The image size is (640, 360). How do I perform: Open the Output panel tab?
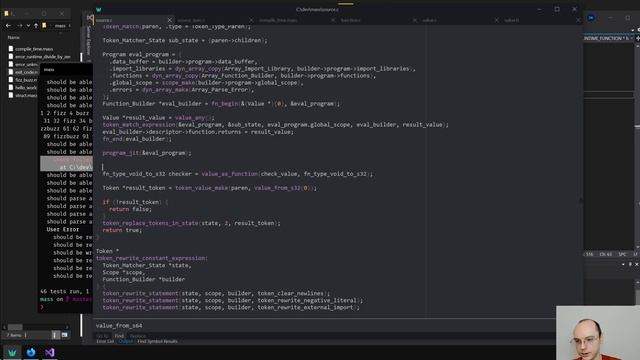(126, 341)
